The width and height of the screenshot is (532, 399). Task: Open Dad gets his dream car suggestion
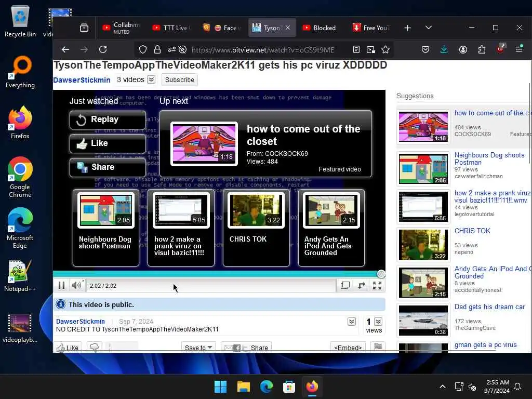(489, 307)
